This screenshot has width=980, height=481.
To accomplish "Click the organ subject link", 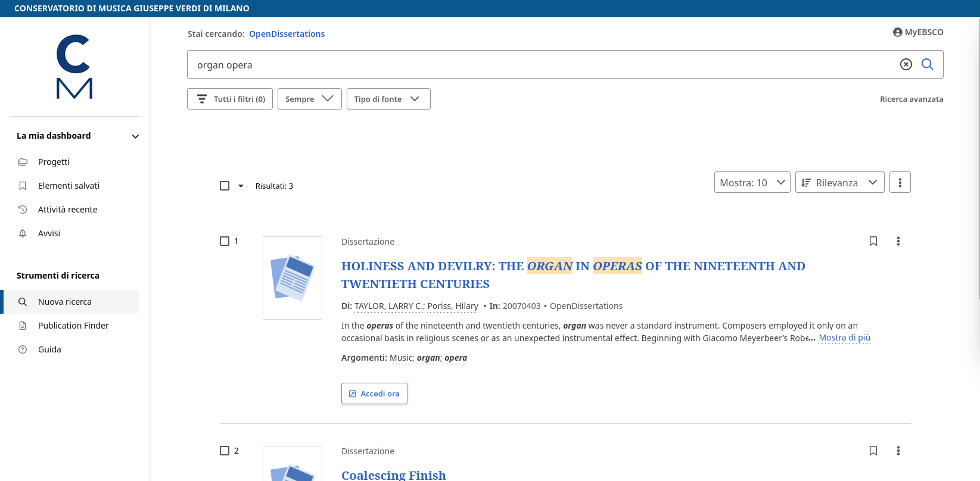I will click(x=428, y=358).
